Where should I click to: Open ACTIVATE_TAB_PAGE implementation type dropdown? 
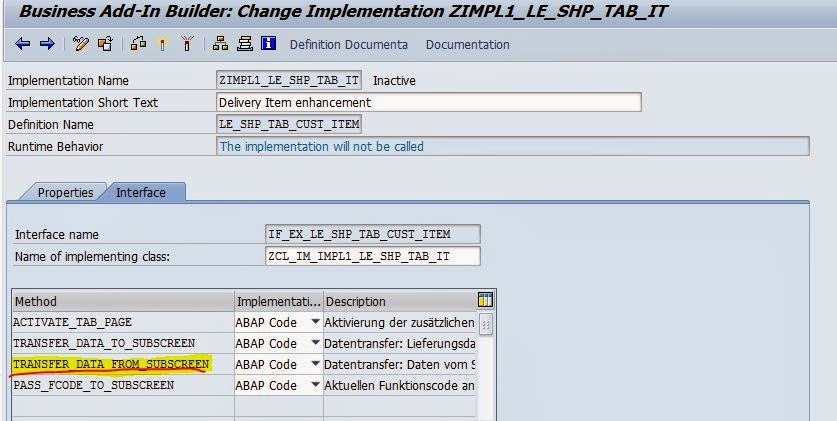[315, 322]
